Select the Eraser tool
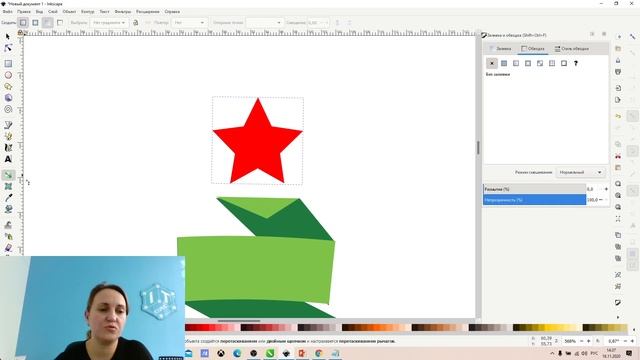The image size is (640, 360). pyautogui.click(x=8, y=247)
